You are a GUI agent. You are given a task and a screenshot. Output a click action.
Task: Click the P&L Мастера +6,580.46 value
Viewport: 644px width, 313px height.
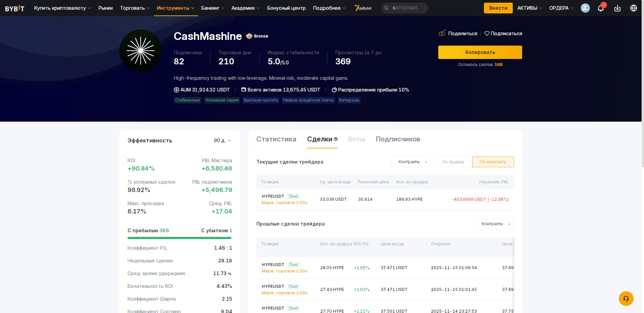(x=217, y=169)
